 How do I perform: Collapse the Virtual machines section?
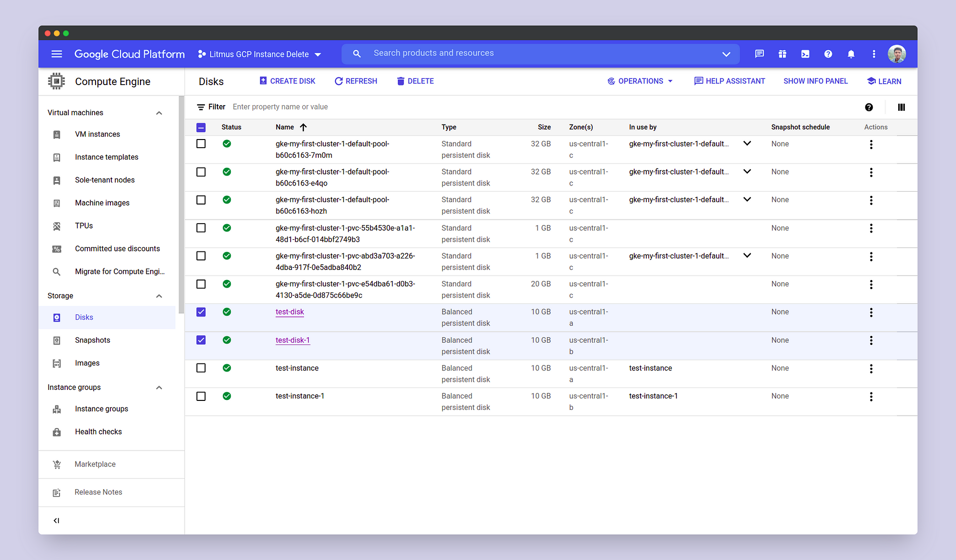[x=159, y=113]
